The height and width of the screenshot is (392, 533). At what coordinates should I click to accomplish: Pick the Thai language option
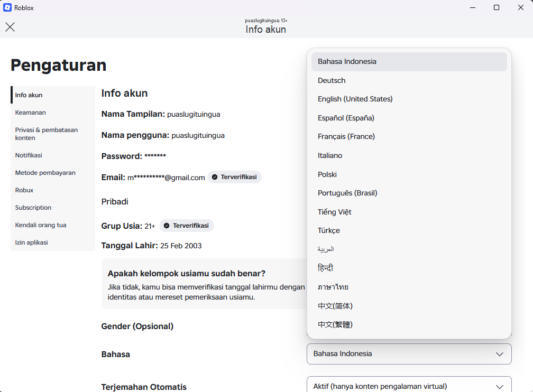[x=409, y=287]
